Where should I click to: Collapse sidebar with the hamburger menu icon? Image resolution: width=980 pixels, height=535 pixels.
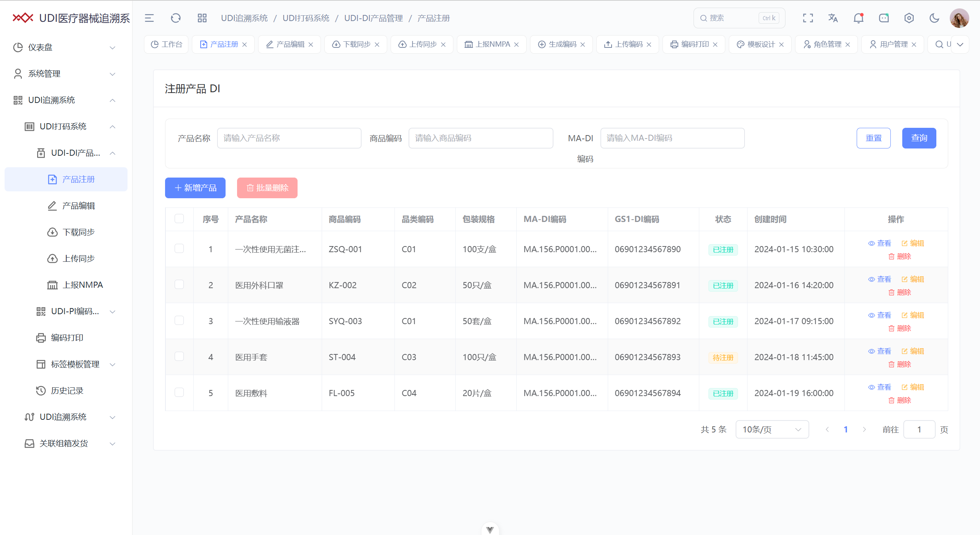coord(149,18)
